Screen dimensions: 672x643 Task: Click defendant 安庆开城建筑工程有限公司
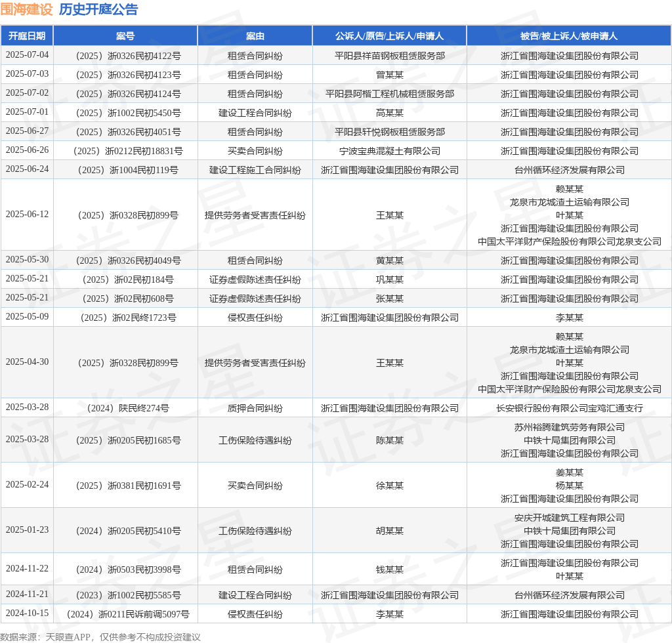tap(570, 518)
